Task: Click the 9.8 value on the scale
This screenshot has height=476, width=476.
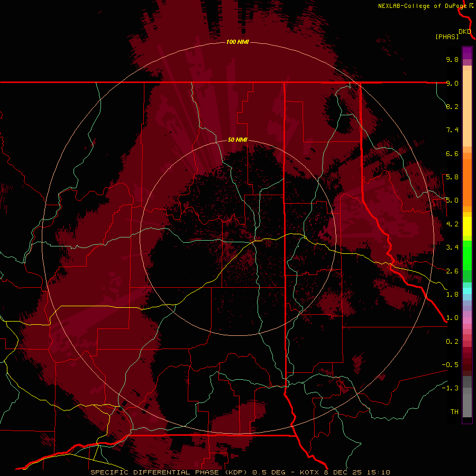Action: [452, 59]
